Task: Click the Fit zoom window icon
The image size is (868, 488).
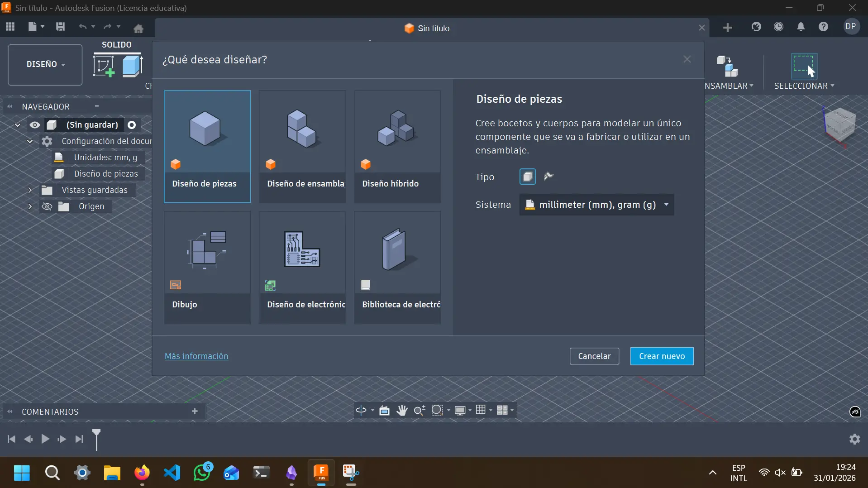Action: click(x=437, y=410)
